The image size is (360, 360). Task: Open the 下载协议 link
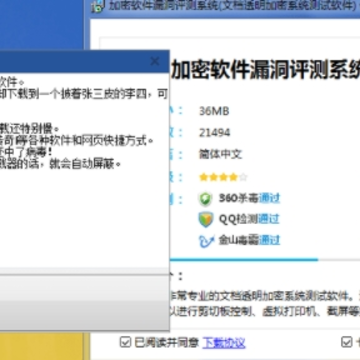pyautogui.click(x=224, y=342)
